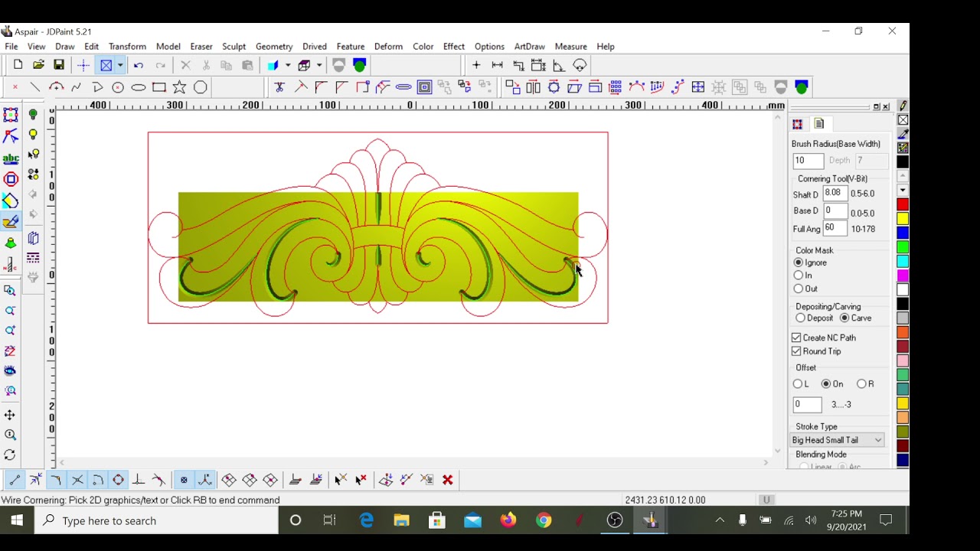This screenshot has width=980, height=551.
Task: Click the abc text tool in left sidebar
Action: (11, 159)
